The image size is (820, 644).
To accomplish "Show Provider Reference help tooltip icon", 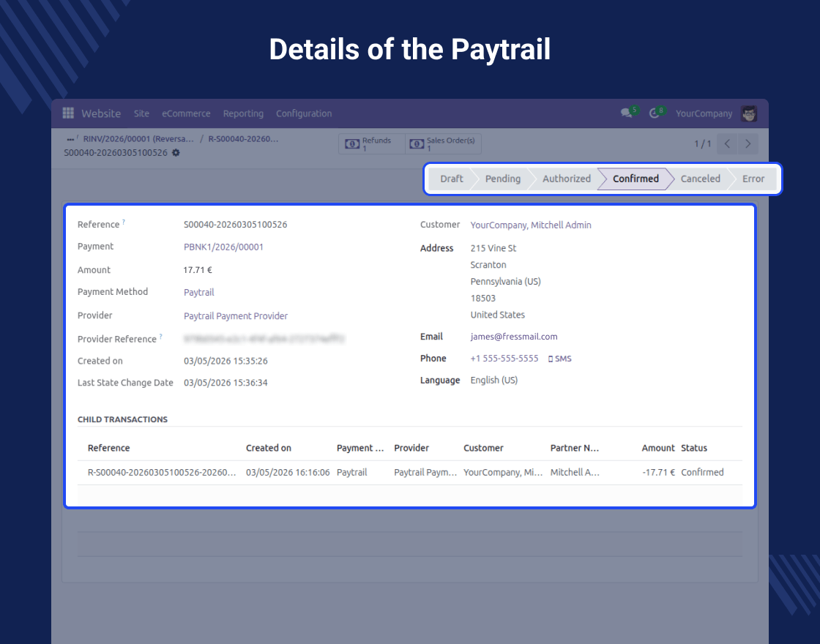I will (x=161, y=336).
